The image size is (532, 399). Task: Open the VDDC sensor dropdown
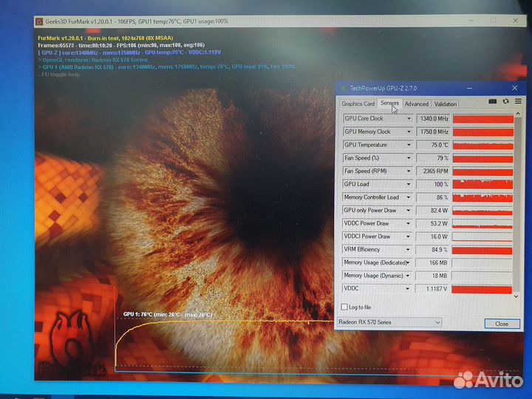tap(407, 289)
